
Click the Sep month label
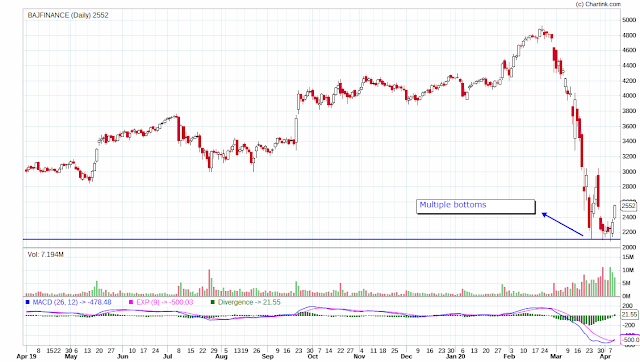click(x=268, y=357)
